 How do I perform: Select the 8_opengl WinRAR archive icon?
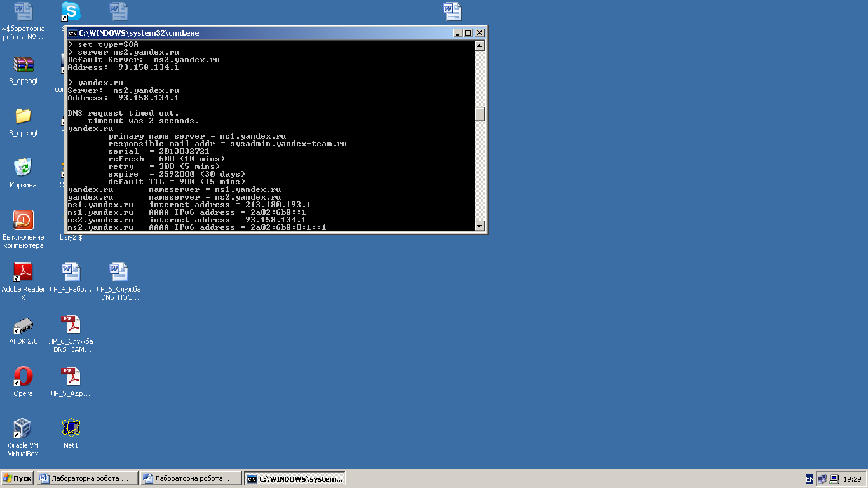pos(24,64)
